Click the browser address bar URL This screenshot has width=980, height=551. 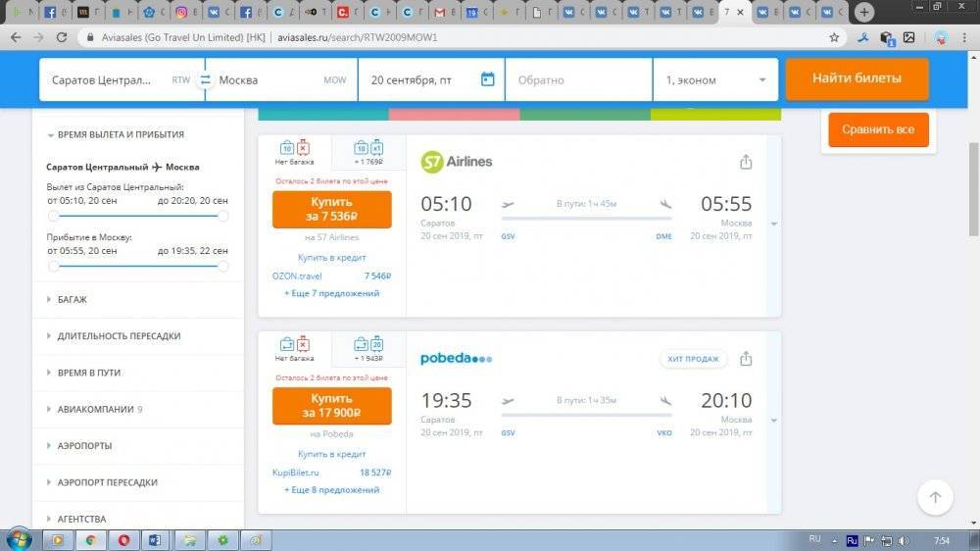click(358, 37)
